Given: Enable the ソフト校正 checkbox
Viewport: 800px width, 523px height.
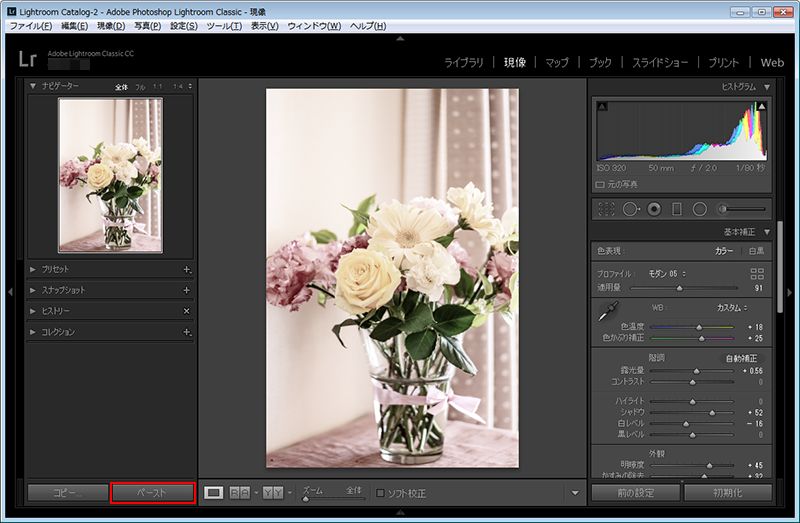Looking at the screenshot, I should point(380,492).
